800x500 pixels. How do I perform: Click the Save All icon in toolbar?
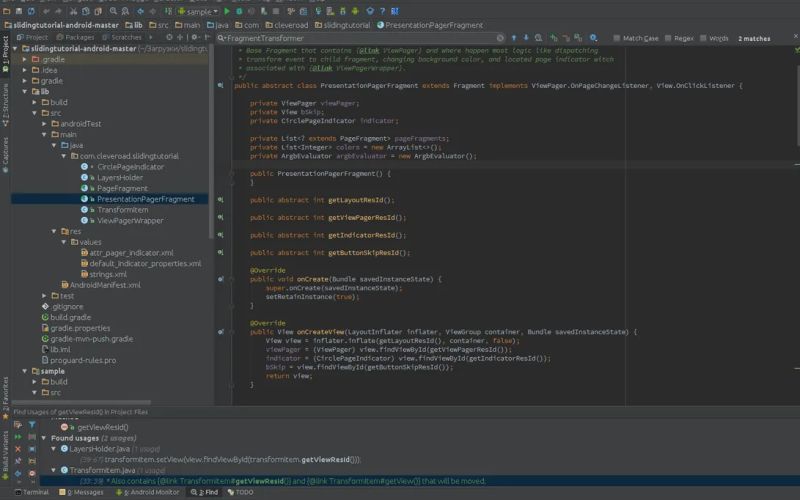19,10
